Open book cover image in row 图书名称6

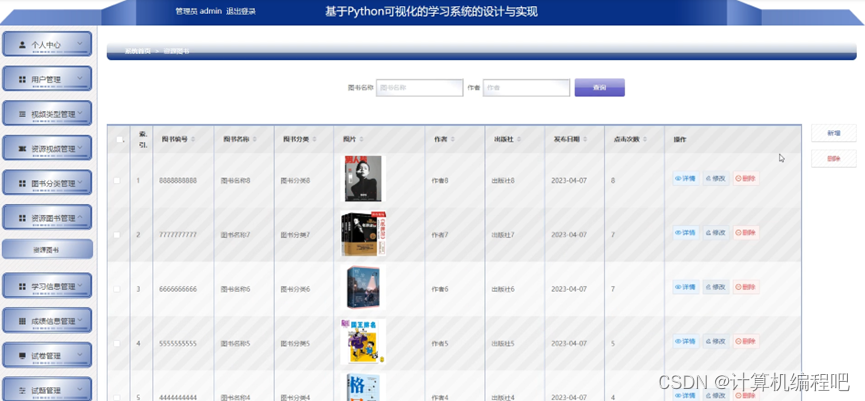coord(363,287)
